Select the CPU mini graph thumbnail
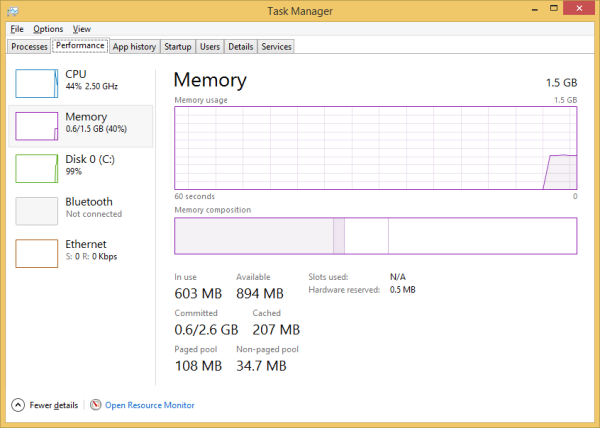 pyautogui.click(x=36, y=83)
